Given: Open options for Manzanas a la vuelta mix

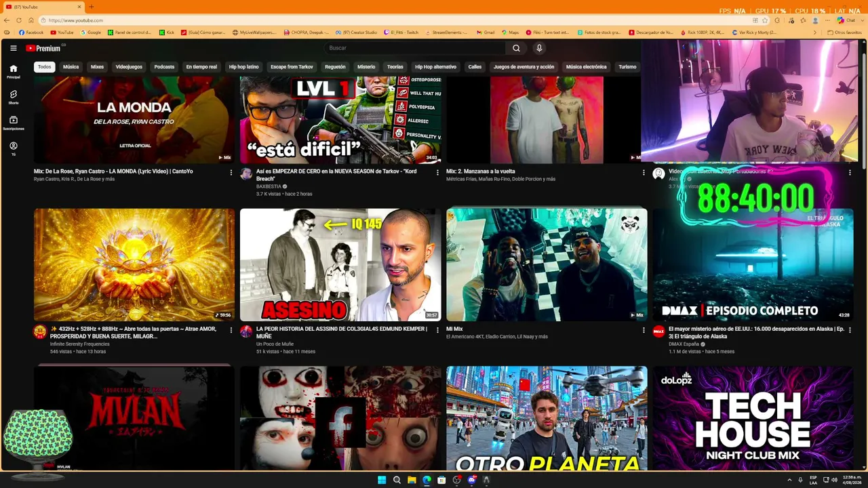Looking at the screenshot, I should pos(644,172).
